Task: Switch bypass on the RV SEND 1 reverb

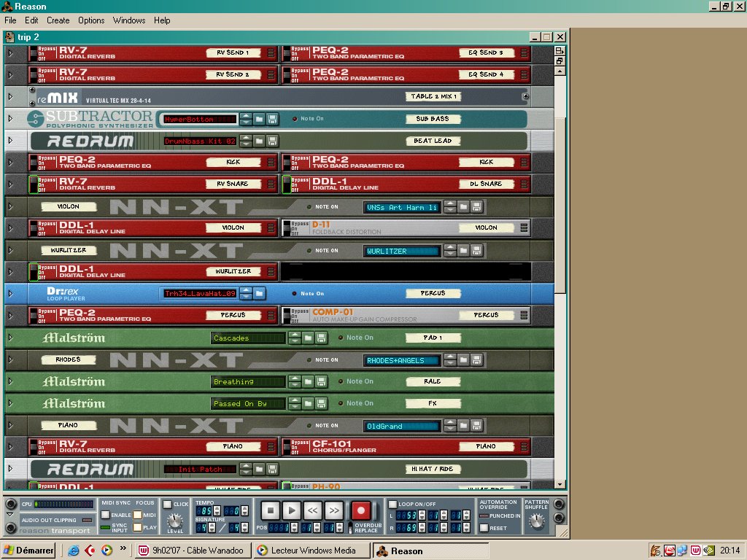Action: point(34,52)
